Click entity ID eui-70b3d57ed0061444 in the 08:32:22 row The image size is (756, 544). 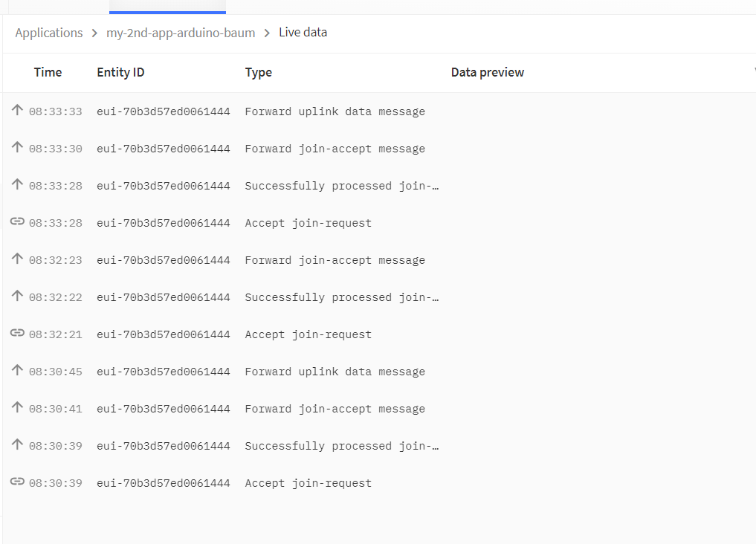(x=164, y=297)
